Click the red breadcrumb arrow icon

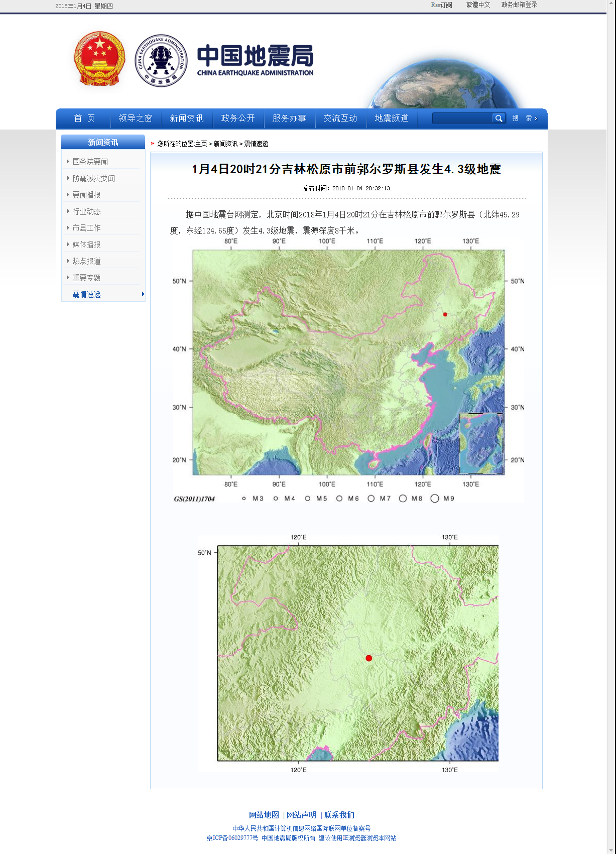tap(153, 144)
